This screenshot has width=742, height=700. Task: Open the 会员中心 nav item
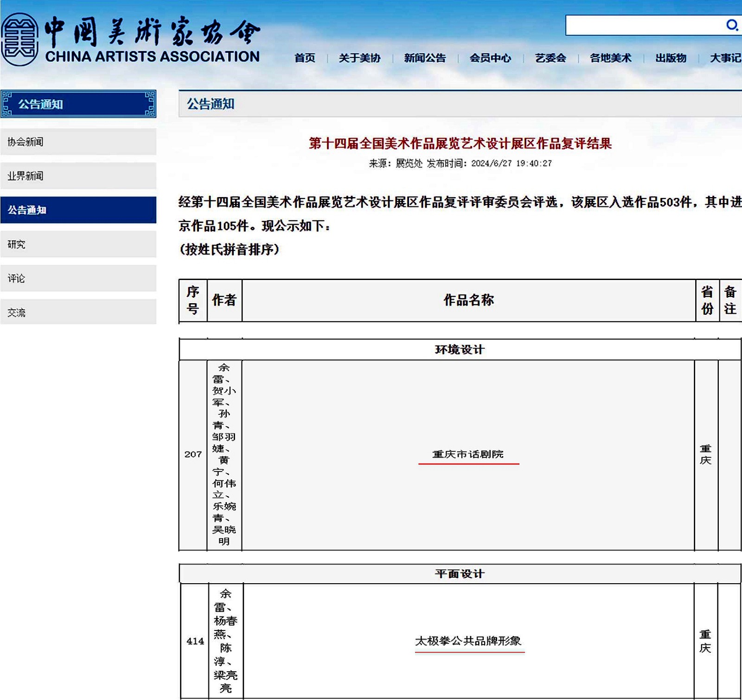click(490, 58)
